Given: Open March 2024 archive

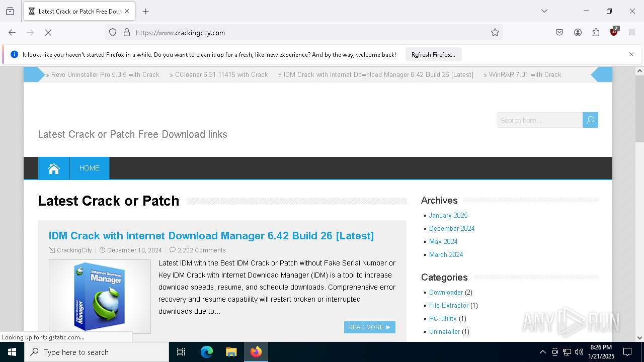Looking at the screenshot, I should 446,254.
